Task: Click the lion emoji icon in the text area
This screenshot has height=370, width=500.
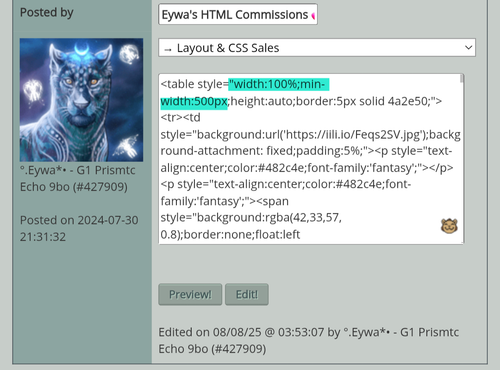Action: [449, 226]
